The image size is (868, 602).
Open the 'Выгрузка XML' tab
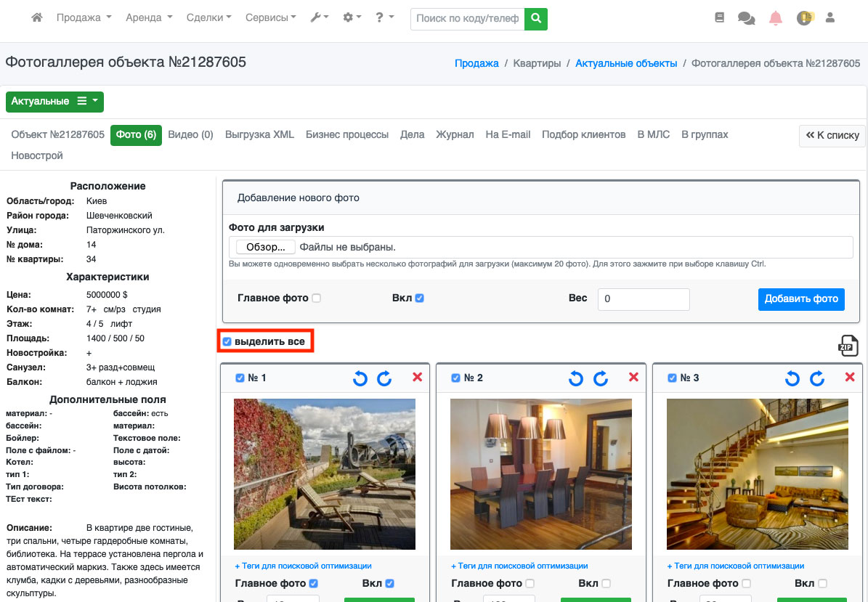259,134
